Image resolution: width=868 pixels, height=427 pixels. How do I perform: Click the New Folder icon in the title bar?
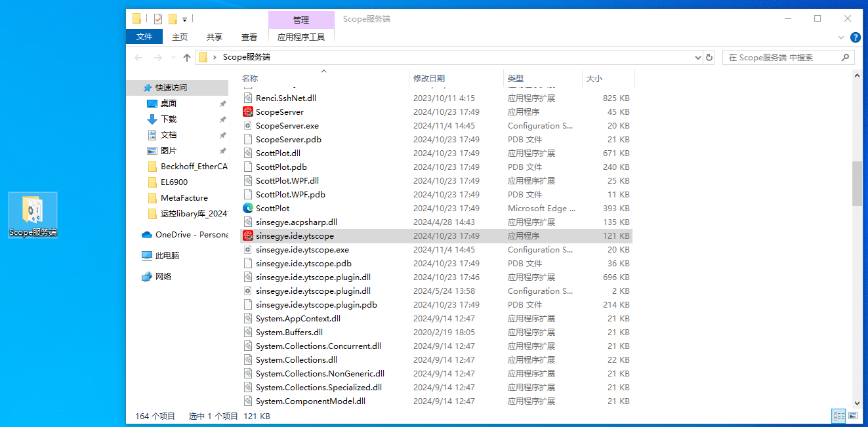click(173, 18)
